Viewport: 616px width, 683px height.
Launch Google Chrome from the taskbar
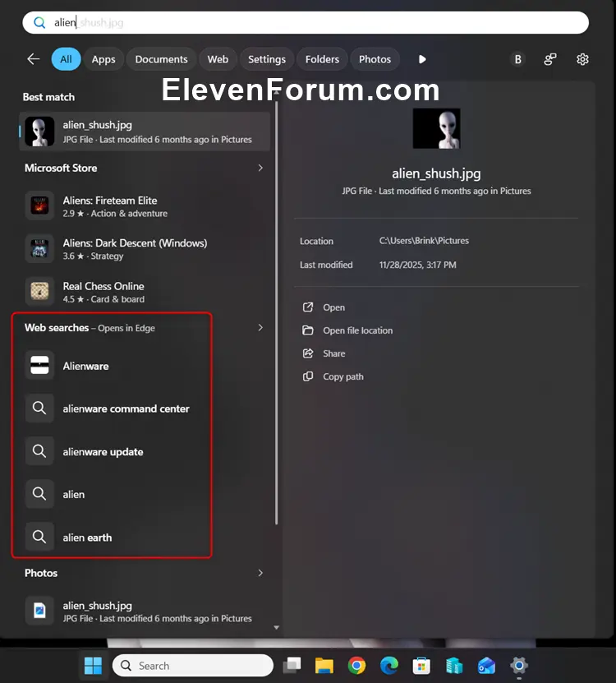[x=356, y=665]
